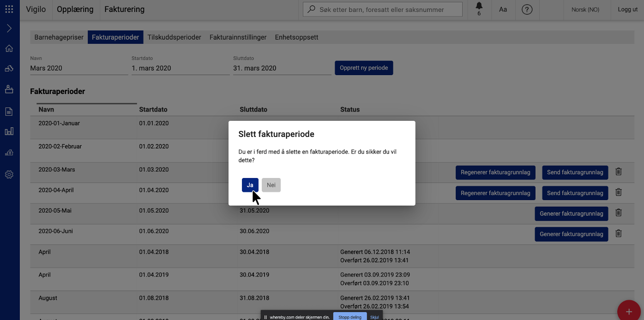This screenshot has width=644, height=320.
Task: Switch to the Barnehagepriser tab
Action: click(59, 37)
